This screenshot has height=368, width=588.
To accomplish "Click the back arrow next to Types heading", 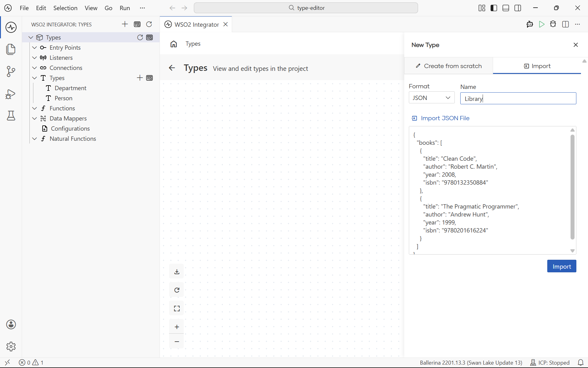I will [172, 68].
